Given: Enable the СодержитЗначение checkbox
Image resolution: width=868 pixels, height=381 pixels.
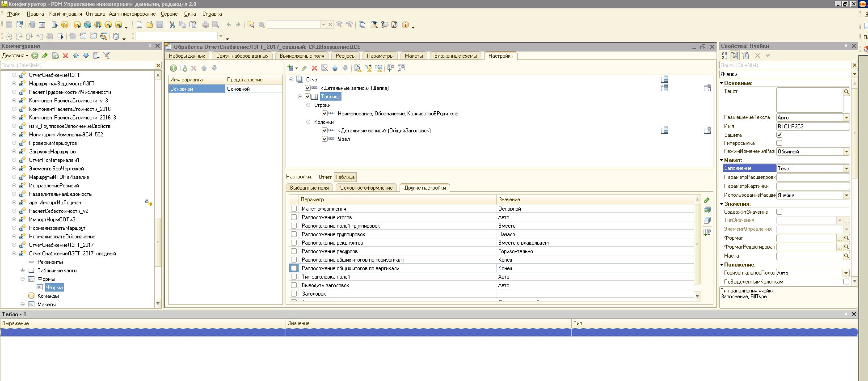Looking at the screenshot, I should click(x=780, y=212).
